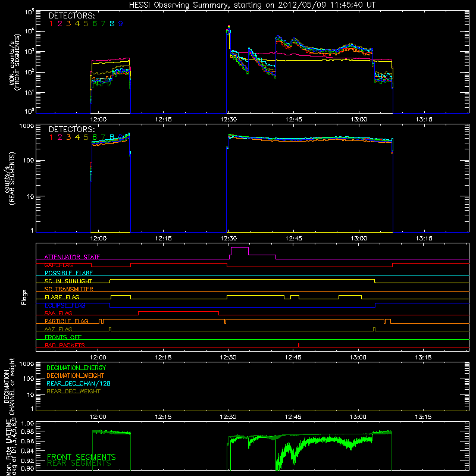Click the FLARE_FLAG label
This screenshot has width=476, height=476.
coord(62,297)
